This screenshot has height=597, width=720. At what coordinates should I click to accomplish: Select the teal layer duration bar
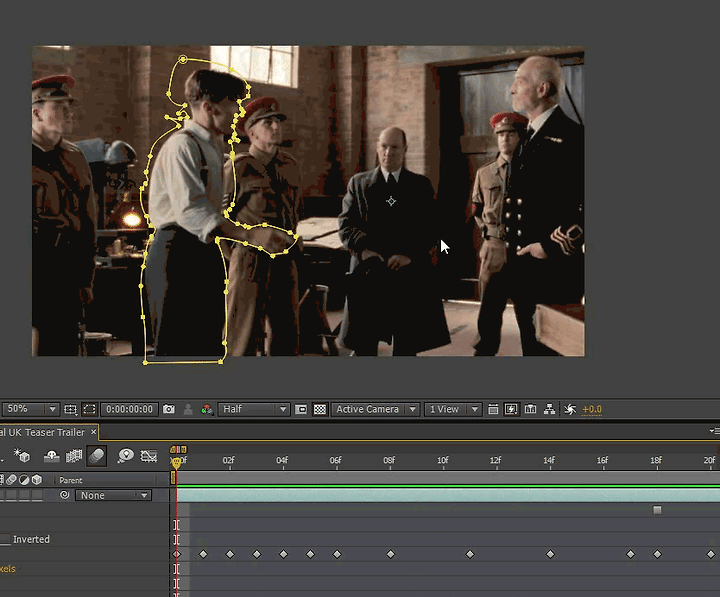(x=448, y=495)
